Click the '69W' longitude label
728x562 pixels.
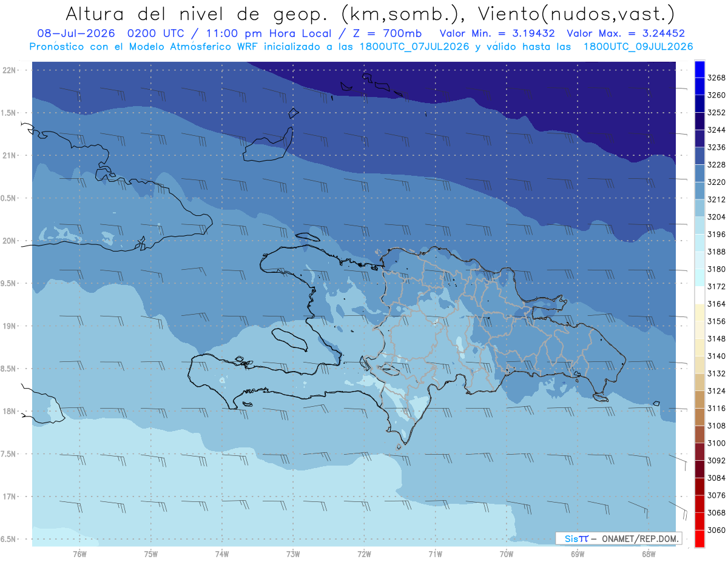pyautogui.click(x=578, y=554)
